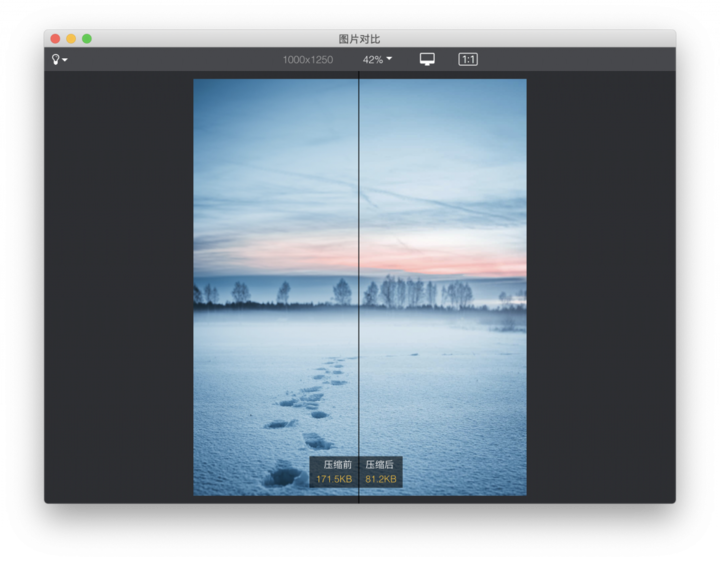This screenshot has height=562, width=720.
Task: Click the 压缩前 before-compression label
Action: click(x=338, y=465)
